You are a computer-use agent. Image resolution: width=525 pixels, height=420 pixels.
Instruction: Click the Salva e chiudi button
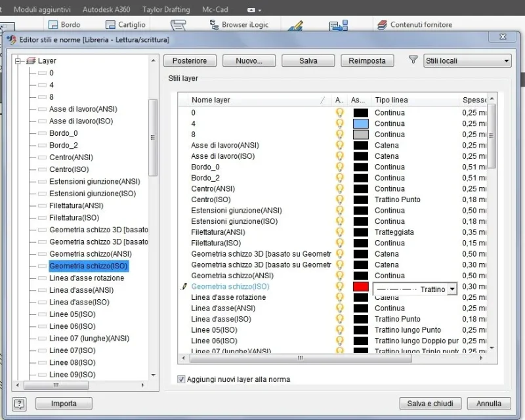[x=430, y=404]
